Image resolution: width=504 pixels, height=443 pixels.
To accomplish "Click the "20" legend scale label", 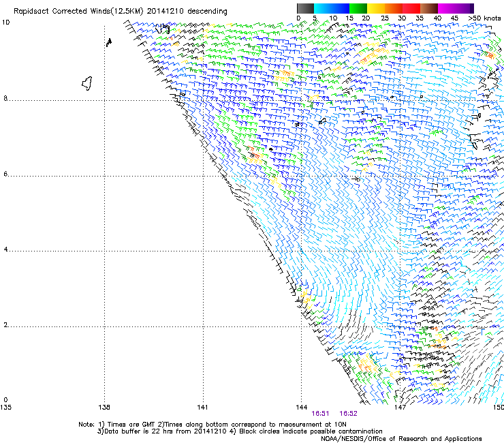I will 366,18.
